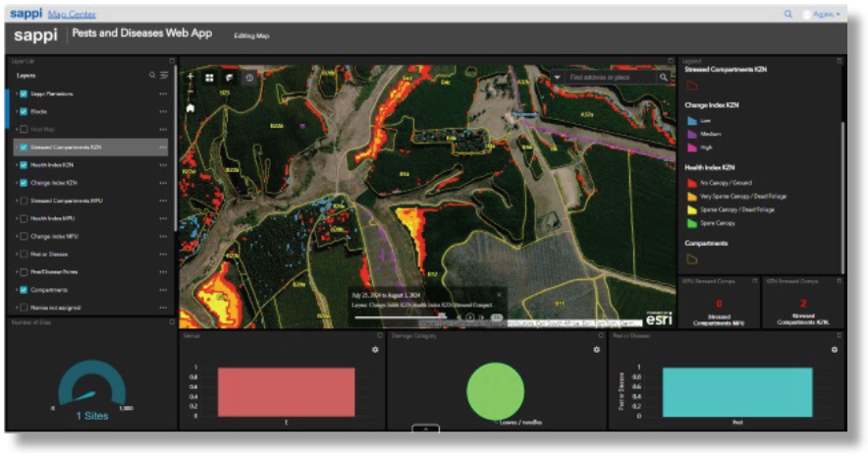Uncheck Stressed Compartments KZN layer checkbox
The height and width of the screenshot is (461, 868).
click(x=24, y=147)
